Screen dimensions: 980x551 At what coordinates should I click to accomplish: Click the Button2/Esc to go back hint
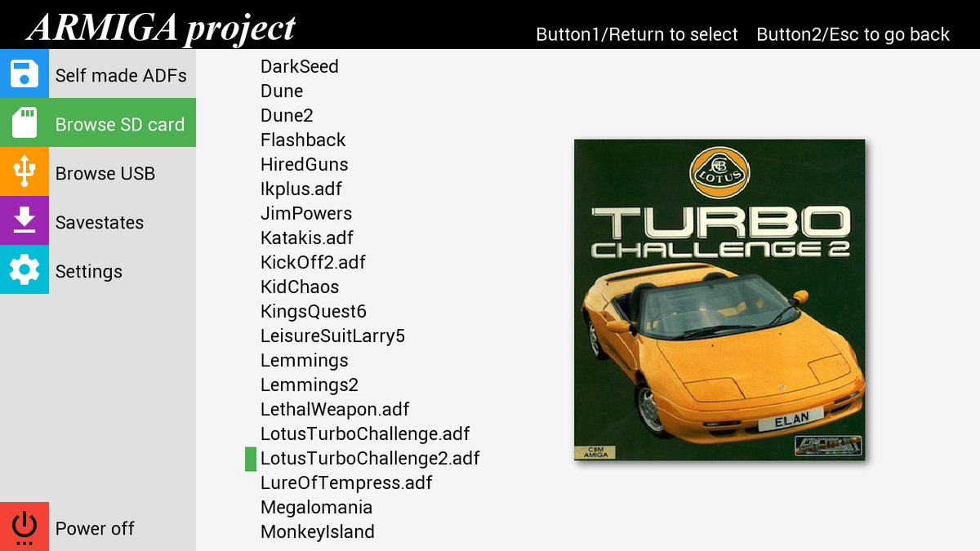pos(853,34)
